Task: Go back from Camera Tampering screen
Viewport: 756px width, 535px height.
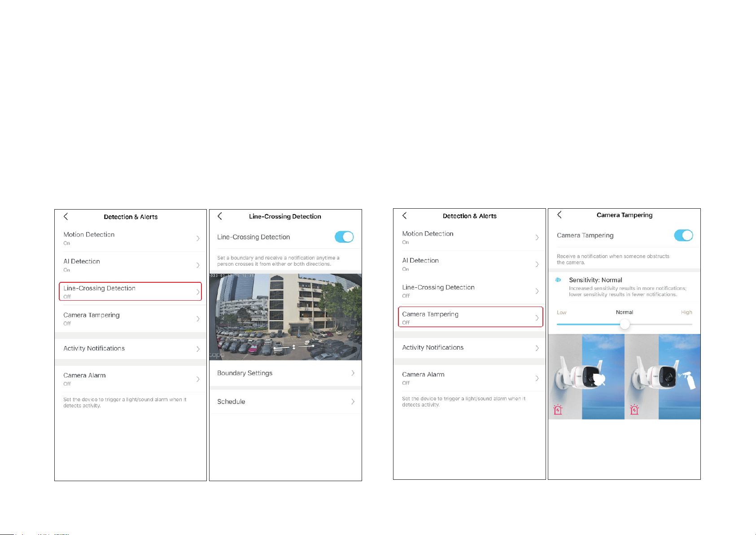Action: coord(559,215)
